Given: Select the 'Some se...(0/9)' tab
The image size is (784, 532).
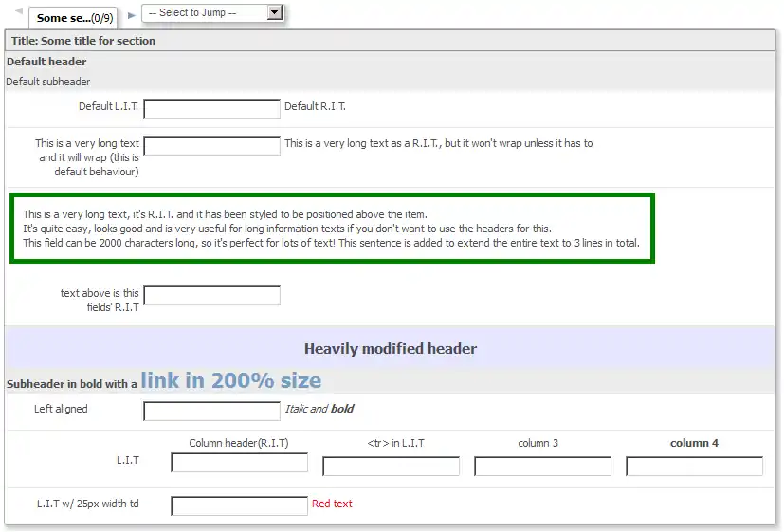Looking at the screenshot, I should pos(75,18).
